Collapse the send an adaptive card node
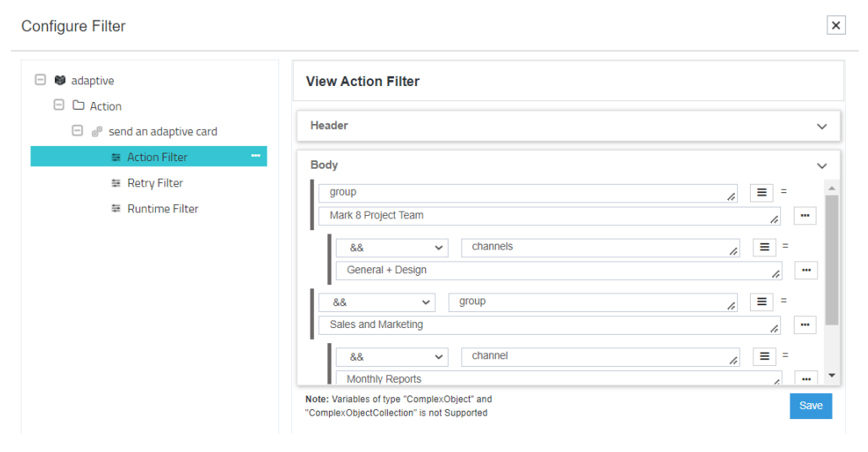Viewport: 868px width, 452px height. 77,131
